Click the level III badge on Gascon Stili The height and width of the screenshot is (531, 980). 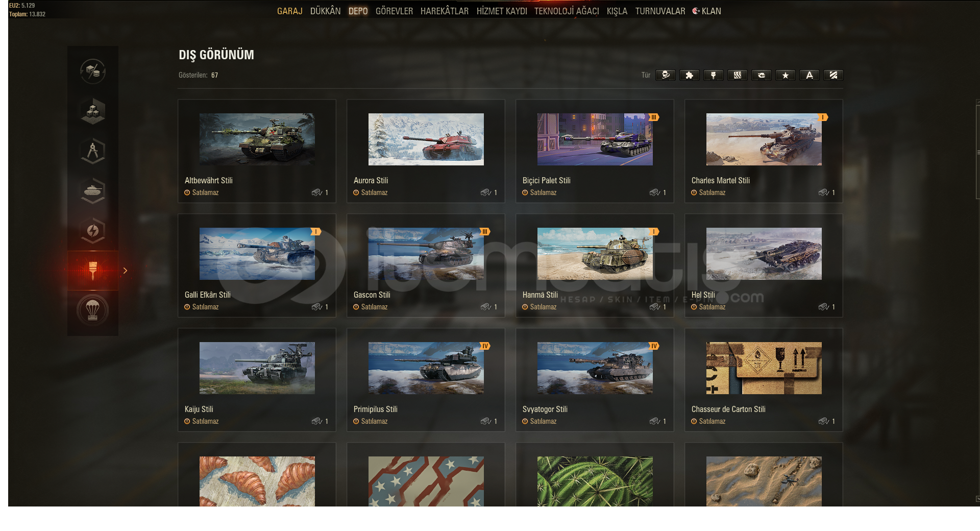click(485, 232)
